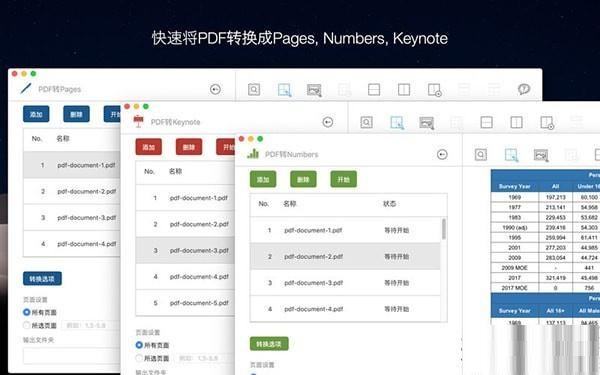600x375 pixels.
Task: Select pdf-document-3.pdf in PDF转Keynote list
Action: [x=186, y=250]
